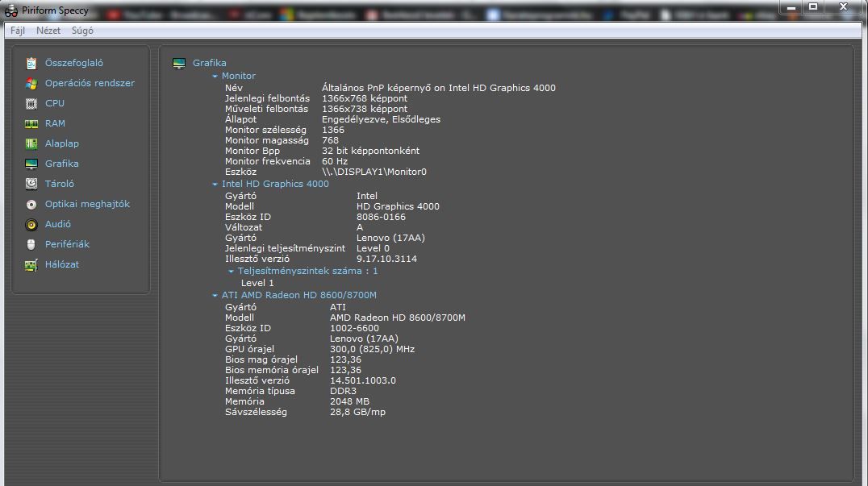This screenshot has width=868, height=486.
Task: Click the 1002-6600 device ID value
Action: click(x=354, y=328)
